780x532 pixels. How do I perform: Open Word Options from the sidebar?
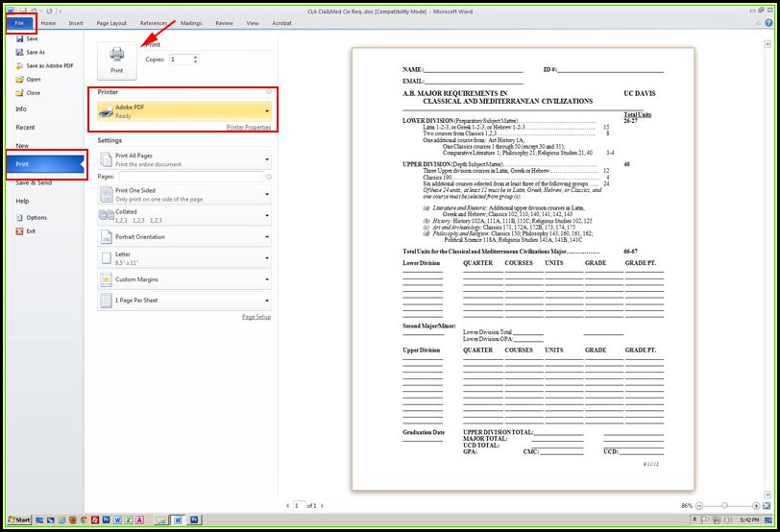tap(36, 217)
